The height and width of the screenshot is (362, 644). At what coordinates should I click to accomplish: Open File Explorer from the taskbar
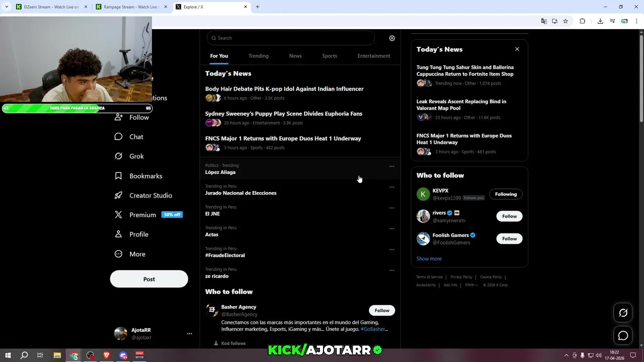tap(57, 355)
